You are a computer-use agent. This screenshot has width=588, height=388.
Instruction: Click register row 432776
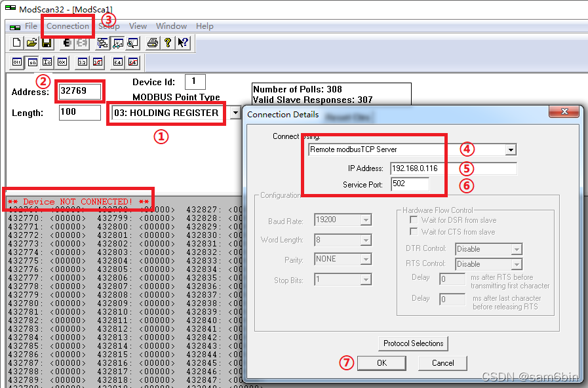(x=47, y=269)
